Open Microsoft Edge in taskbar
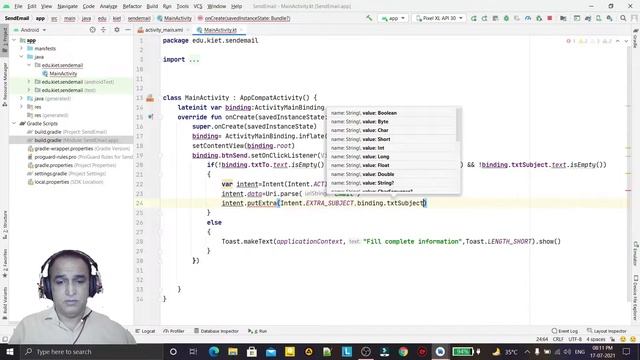 213,351
